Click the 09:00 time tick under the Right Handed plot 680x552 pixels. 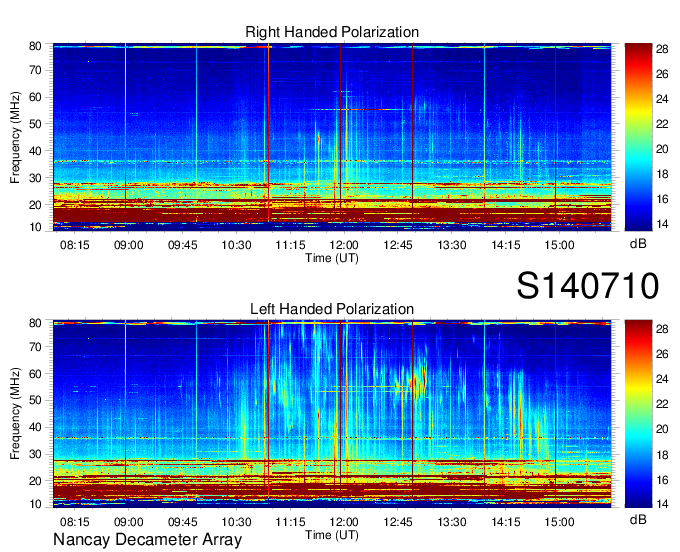pos(128,245)
